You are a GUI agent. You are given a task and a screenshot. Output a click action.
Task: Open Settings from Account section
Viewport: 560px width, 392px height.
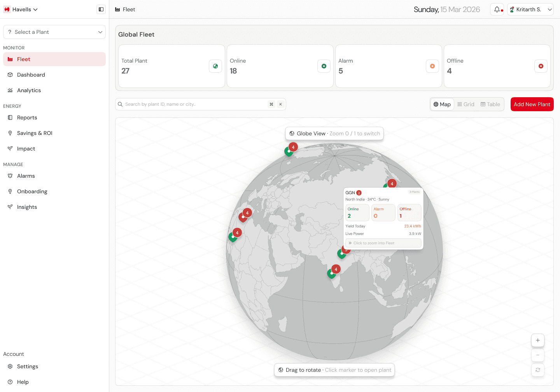point(54,366)
